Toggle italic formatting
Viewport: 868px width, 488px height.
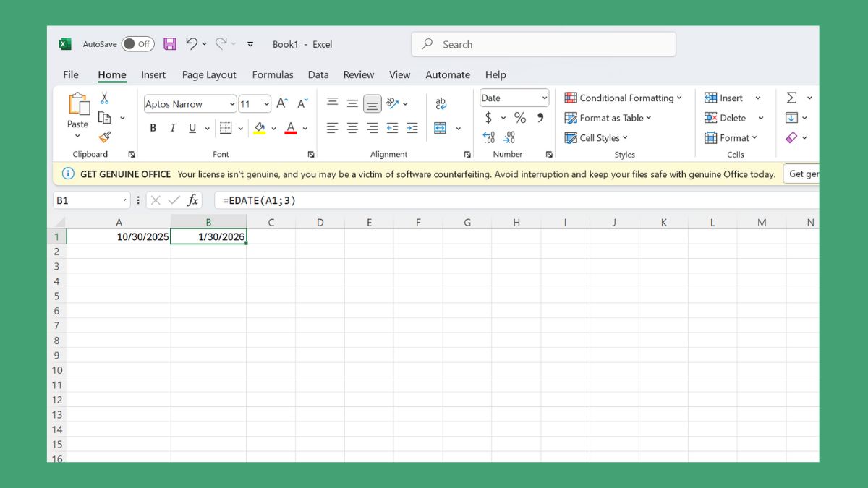[x=173, y=128]
